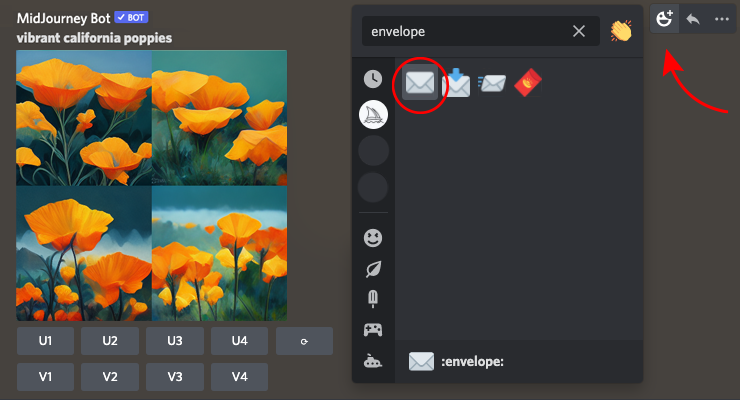Choose the red envelope emoji
The image size is (740, 400).
pos(528,85)
